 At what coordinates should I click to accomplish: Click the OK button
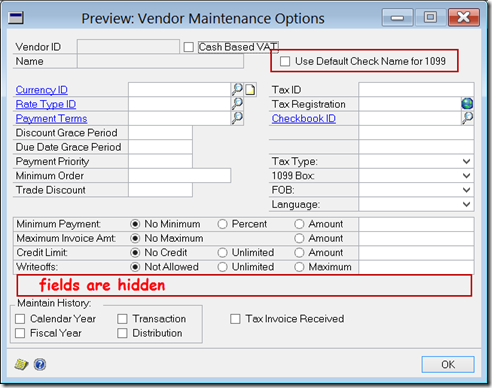click(x=448, y=364)
